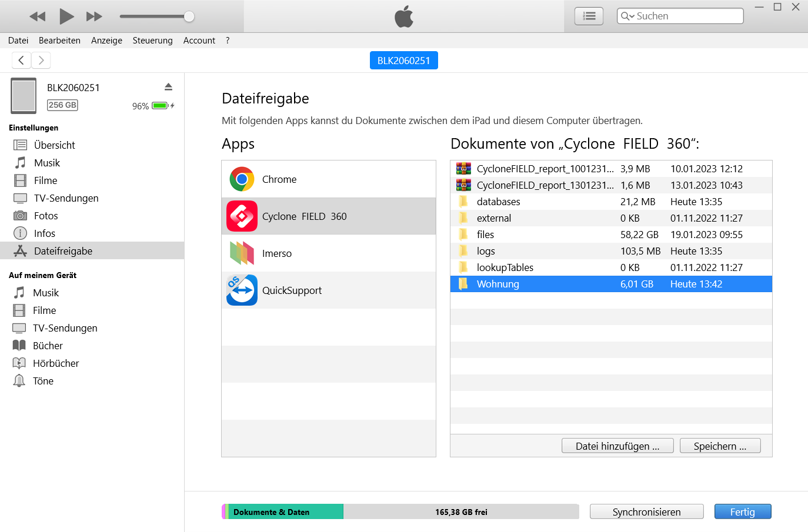
Task: Select the external folder
Action: click(611, 218)
